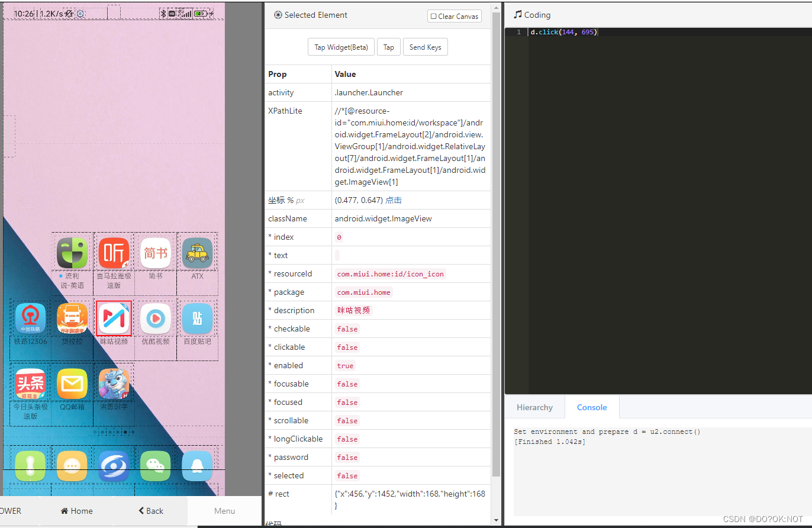Click the android.widget.ImageView className value
This screenshot has height=528, width=812.
click(x=383, y=218)
